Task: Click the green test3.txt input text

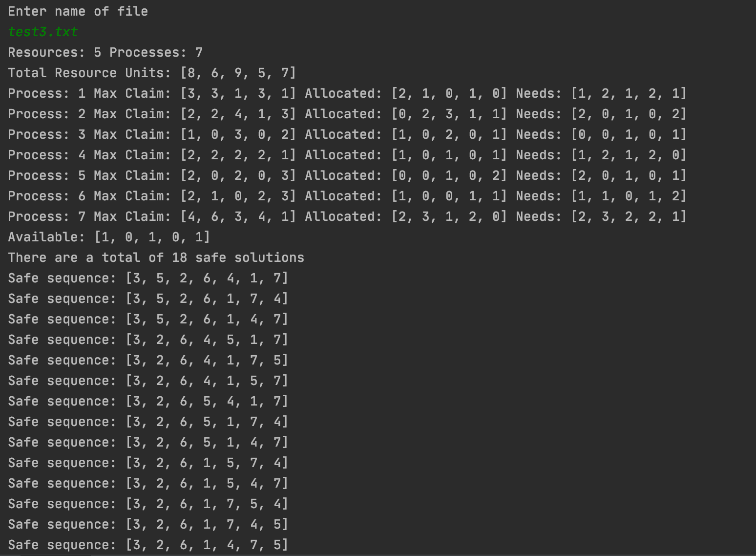Action: tap(43, 32)
